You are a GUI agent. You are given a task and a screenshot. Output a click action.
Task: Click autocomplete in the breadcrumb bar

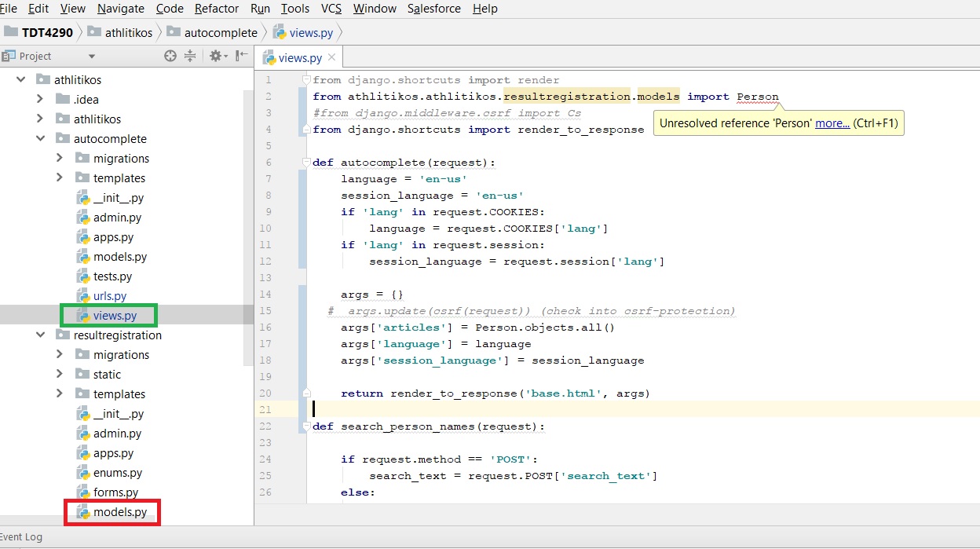coord(212,32)
